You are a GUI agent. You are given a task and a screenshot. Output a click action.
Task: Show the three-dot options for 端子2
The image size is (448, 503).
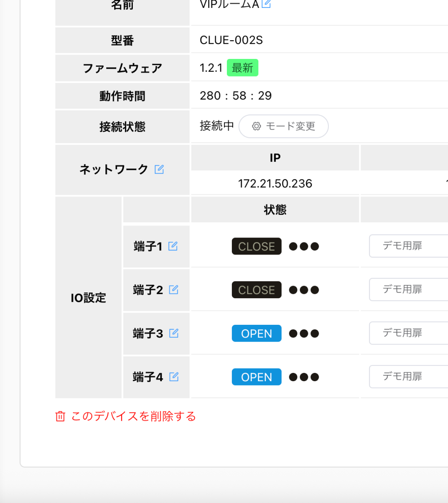point(304,290)
